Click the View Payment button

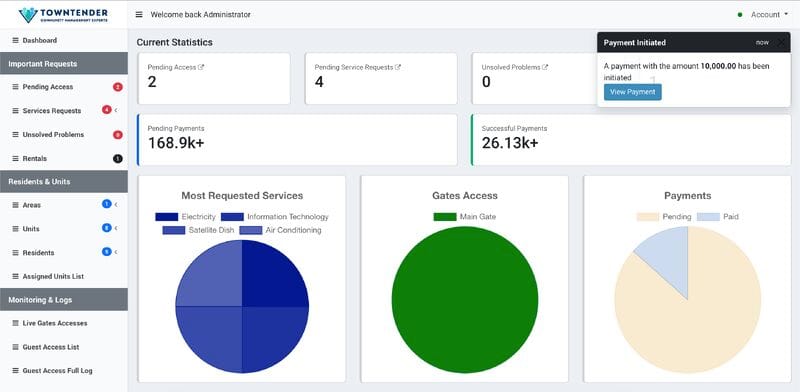[x=633, y=92]
